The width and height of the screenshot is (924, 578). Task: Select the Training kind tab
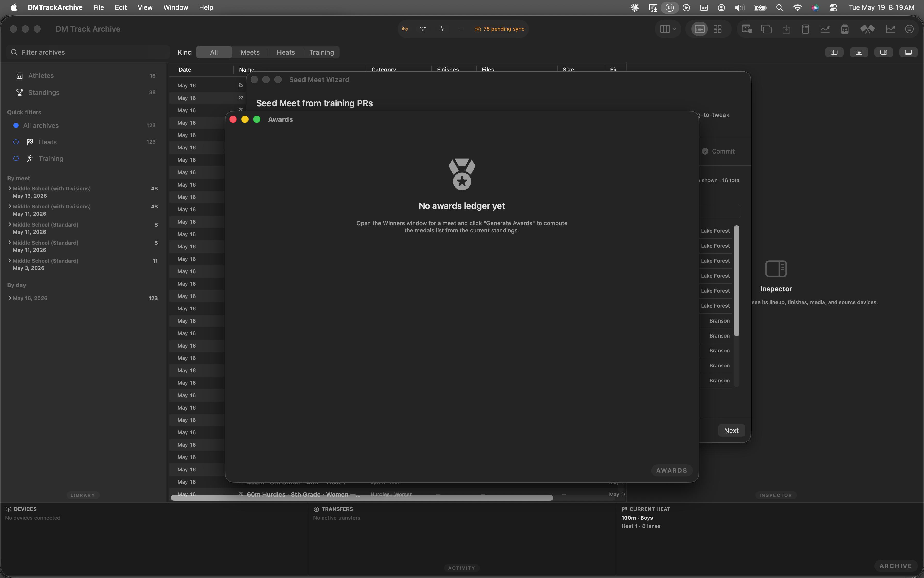(321, 52)
